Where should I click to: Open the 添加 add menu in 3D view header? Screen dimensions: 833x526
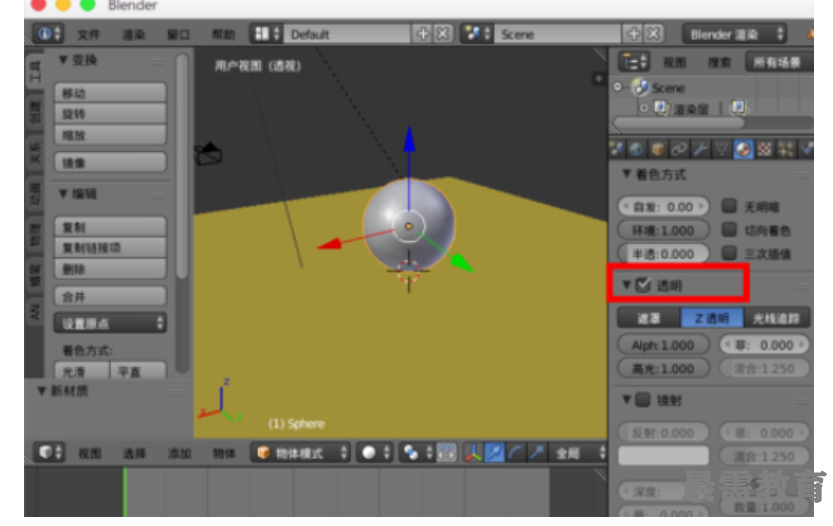pyautogui.click(x=179, y=453)
